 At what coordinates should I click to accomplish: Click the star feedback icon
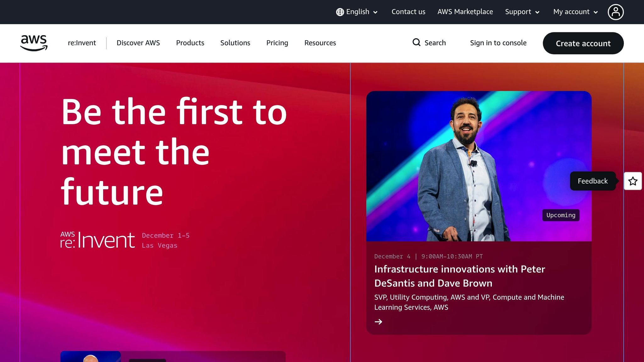point(633,181)
